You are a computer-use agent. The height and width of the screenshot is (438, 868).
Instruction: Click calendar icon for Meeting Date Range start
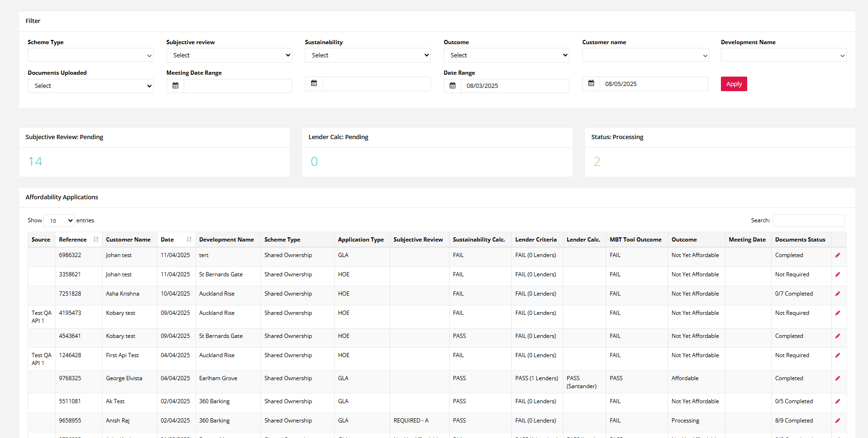[175, 86]
